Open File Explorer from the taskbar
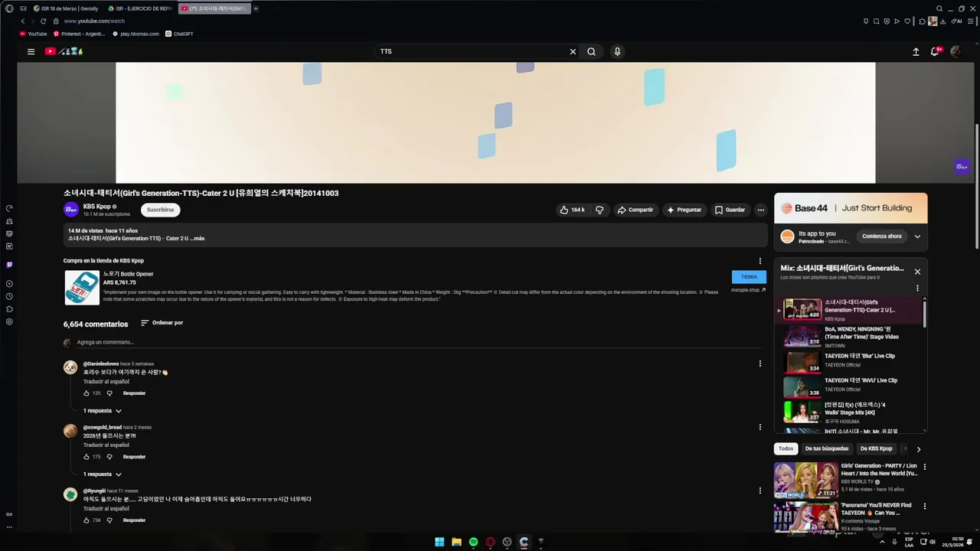980x551 pixels. point(456,542)
